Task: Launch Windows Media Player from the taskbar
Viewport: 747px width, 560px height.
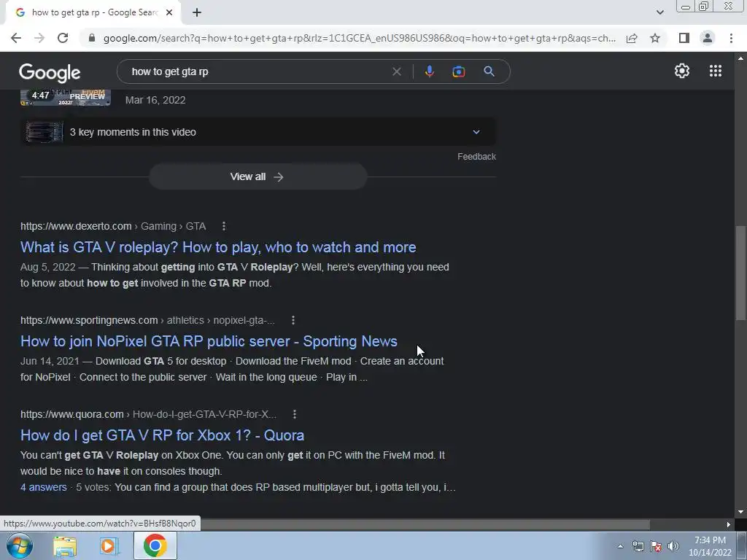Action: pos(109,546)
